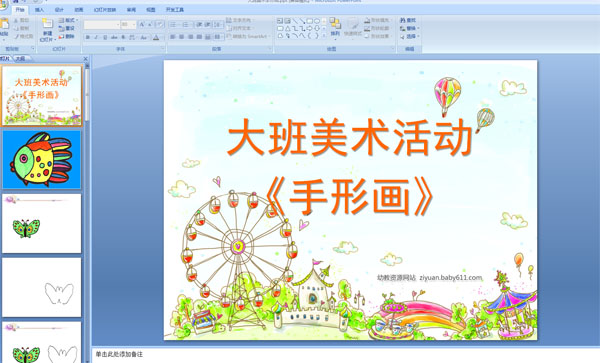The width and height of the screenshot is (600, 363).
Task: Click the New Slide icon
Action: click(47, 24)
